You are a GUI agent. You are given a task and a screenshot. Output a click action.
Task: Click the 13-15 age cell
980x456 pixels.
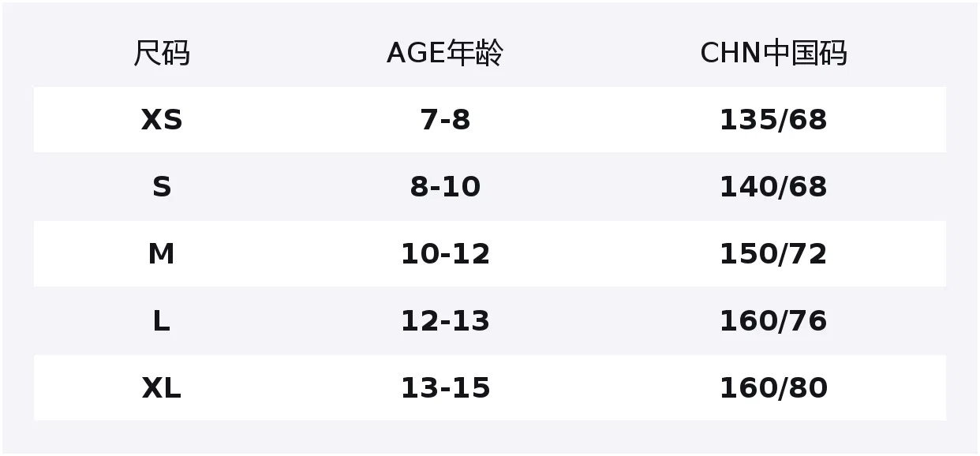[x=445, y=388]
